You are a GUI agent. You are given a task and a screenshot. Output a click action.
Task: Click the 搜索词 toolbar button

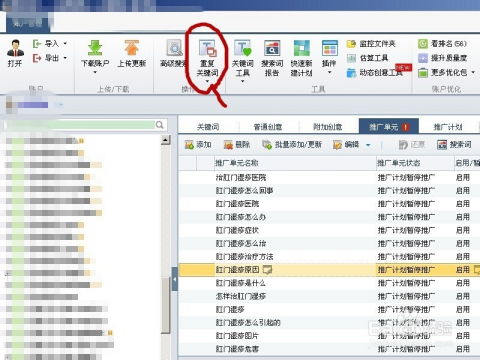pyautogui.click(x=454, y=145)
